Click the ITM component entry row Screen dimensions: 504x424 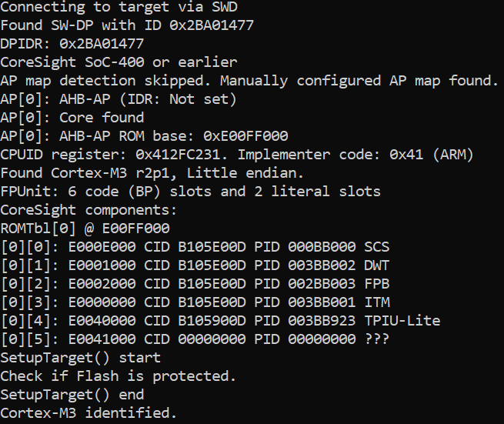tap(195, 302)
